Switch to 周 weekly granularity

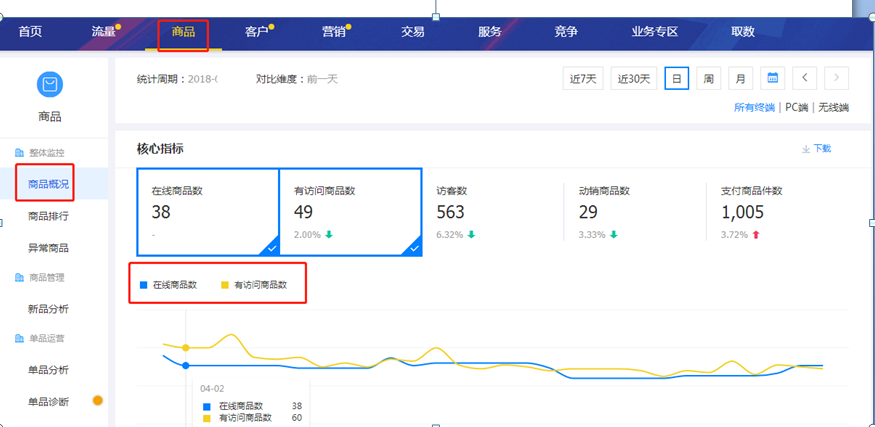pyautogui.click(x=708, y=78)
